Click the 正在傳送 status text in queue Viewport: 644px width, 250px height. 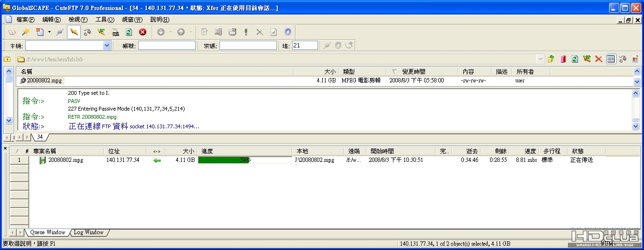[581, 160]
